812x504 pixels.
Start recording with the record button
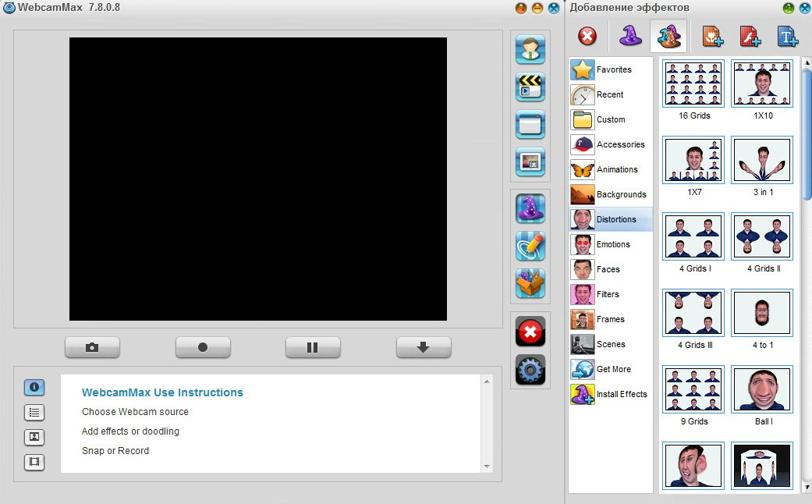tap(203, 347)
